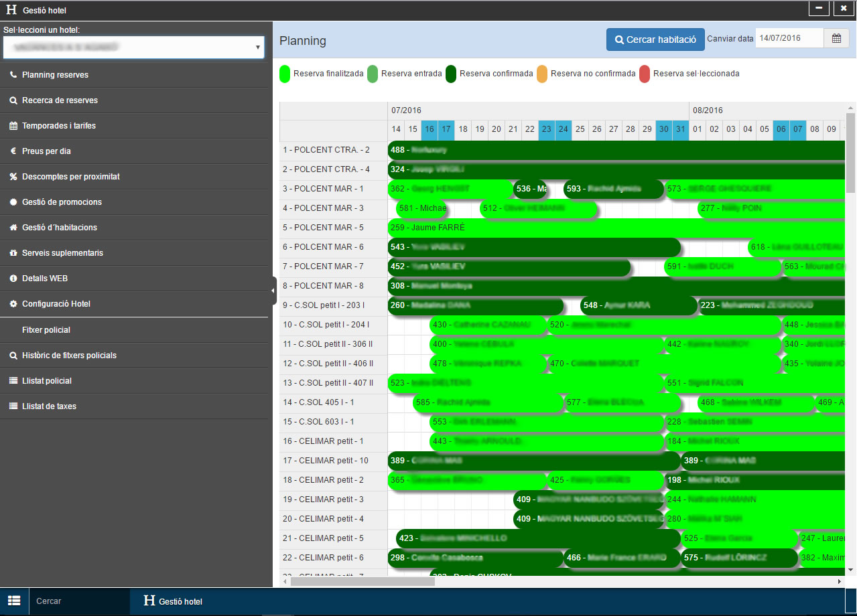This screenshot has width=857, height=616.
Task: Click the red Reserva sel·leccionada legend swatch
Action: click(645, 74)
